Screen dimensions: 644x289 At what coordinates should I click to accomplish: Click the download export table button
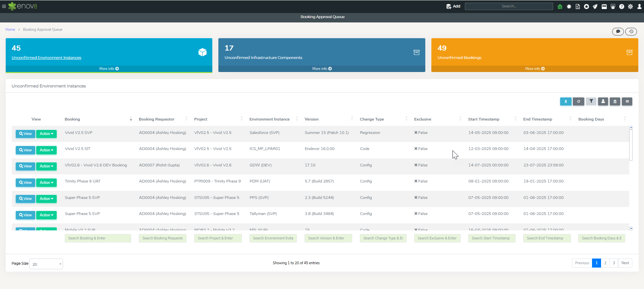pyautogui.click(x=566, y=101)
